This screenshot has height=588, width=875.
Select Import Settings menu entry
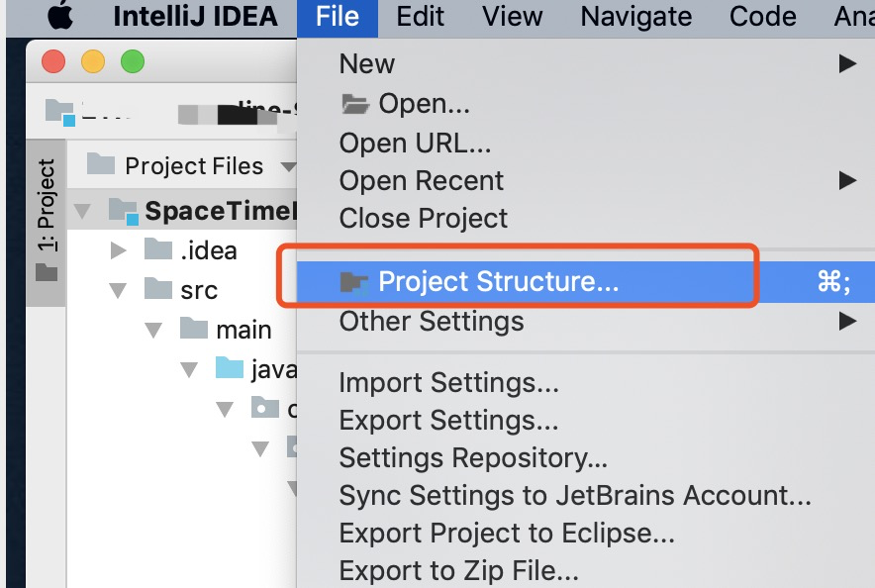(x=448, y=382)
